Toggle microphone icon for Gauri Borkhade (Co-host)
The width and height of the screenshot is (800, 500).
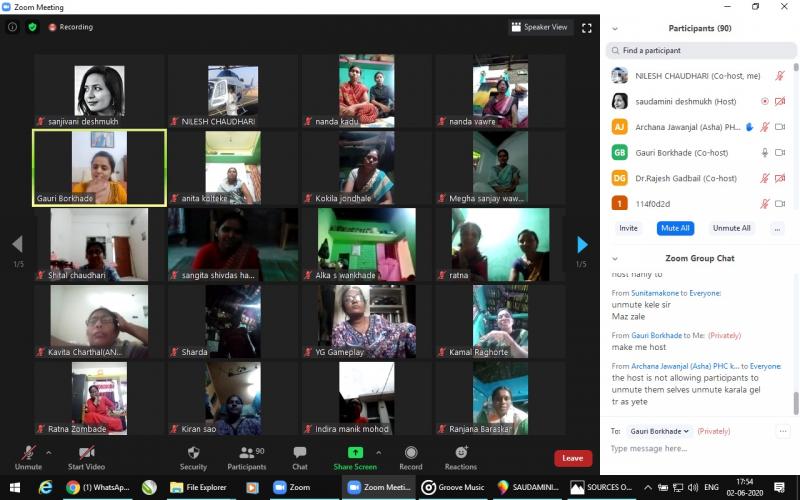pos(764,153)
